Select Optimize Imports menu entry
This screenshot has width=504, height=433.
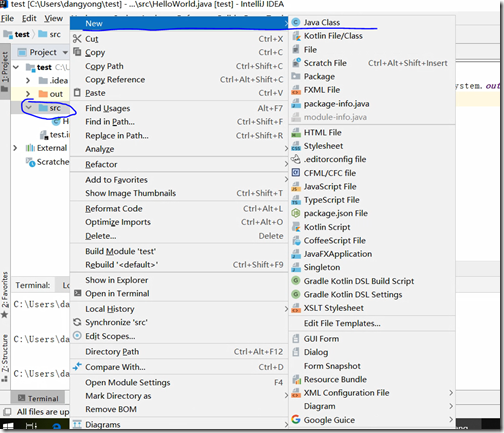(180, 222)
